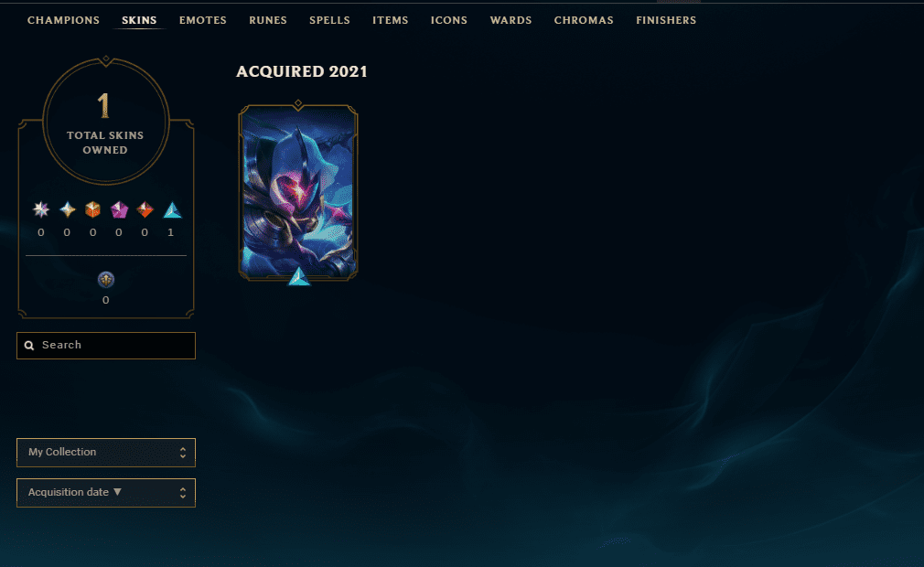Switch to the Emotes tab
Screen dimensions: 924x567
tap(203, 20)
